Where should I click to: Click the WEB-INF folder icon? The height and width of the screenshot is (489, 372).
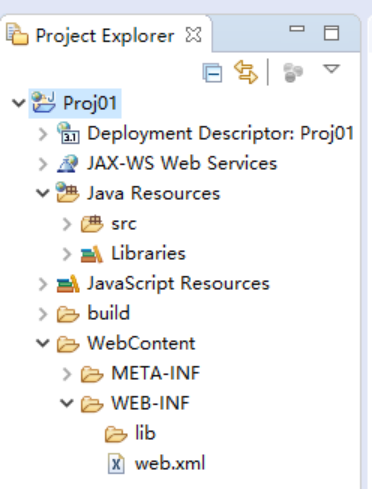pos(92,404)
